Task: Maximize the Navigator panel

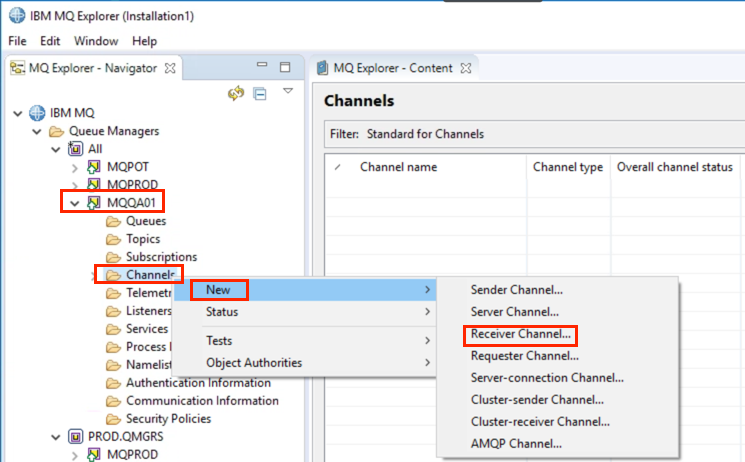Action: click(x=285, y=67)
